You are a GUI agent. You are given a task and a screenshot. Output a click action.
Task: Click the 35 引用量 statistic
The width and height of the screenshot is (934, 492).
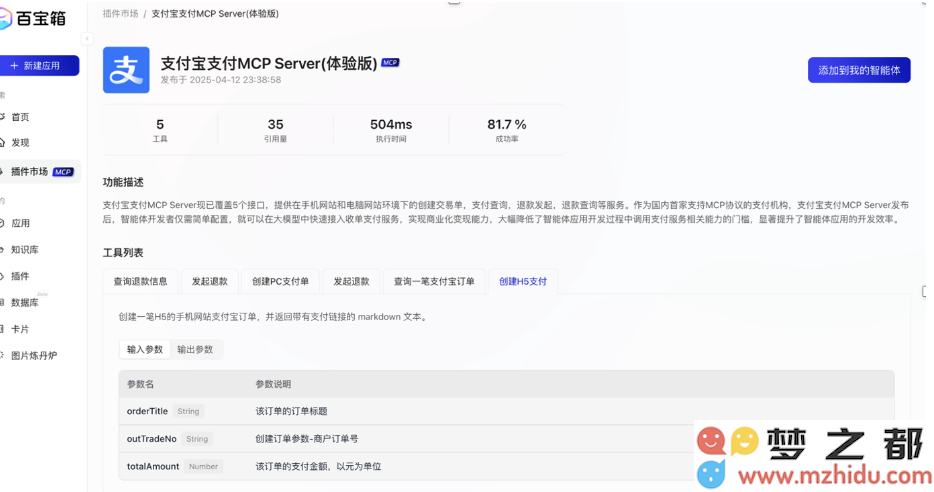tap(275, 130)
